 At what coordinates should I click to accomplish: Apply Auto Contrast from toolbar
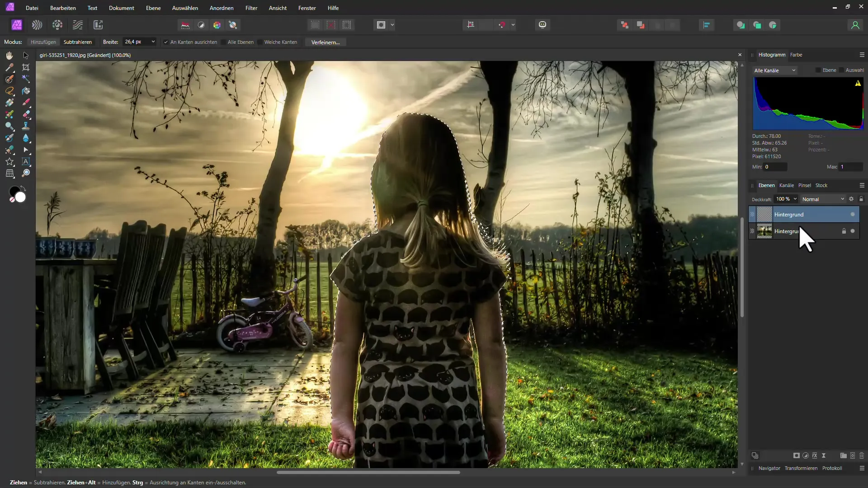(x=201, y=25)
